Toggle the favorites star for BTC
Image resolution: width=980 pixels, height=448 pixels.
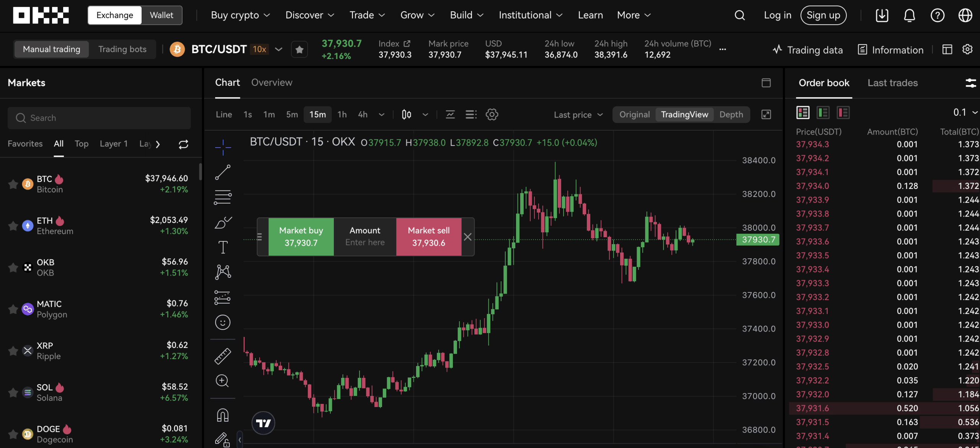[x=11, y=183]
